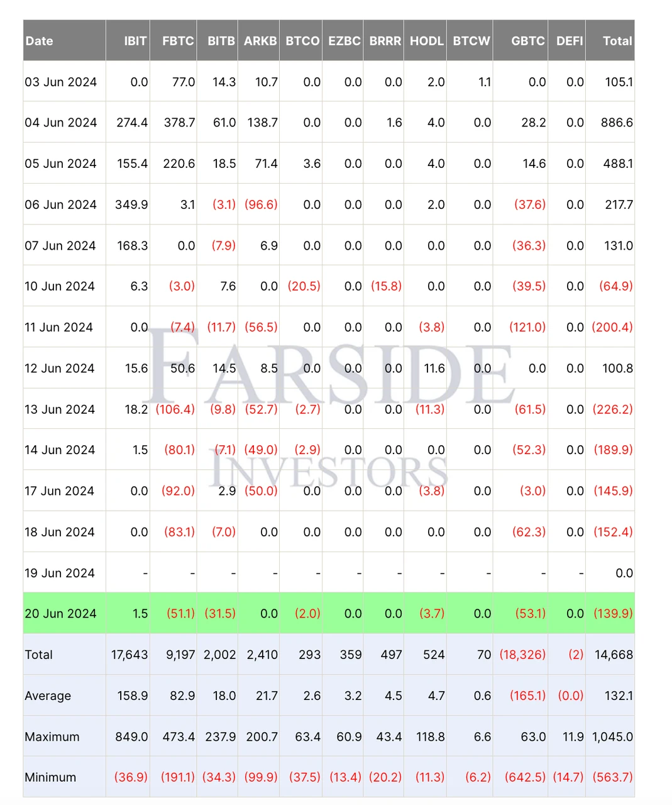Click the IBIT 349.9 cell on 06 Jun

(131, 204)
